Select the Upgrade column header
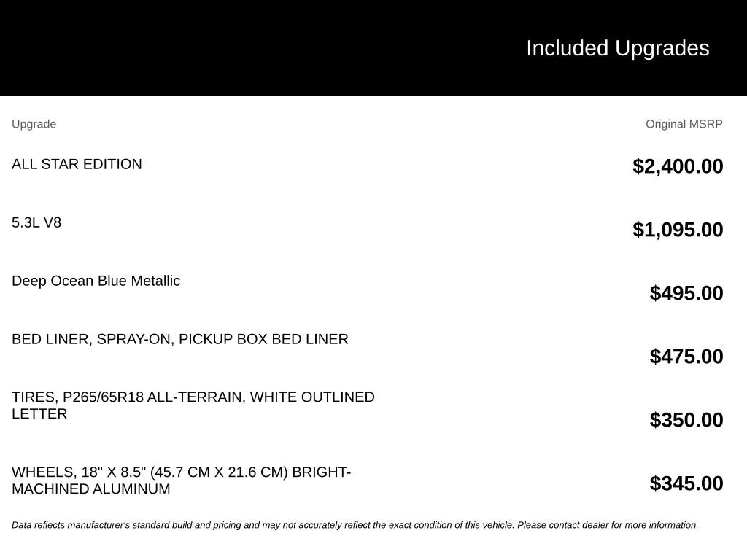Image resolution: width=747 pixels, height=560 pixels. (x=34, y=124)
